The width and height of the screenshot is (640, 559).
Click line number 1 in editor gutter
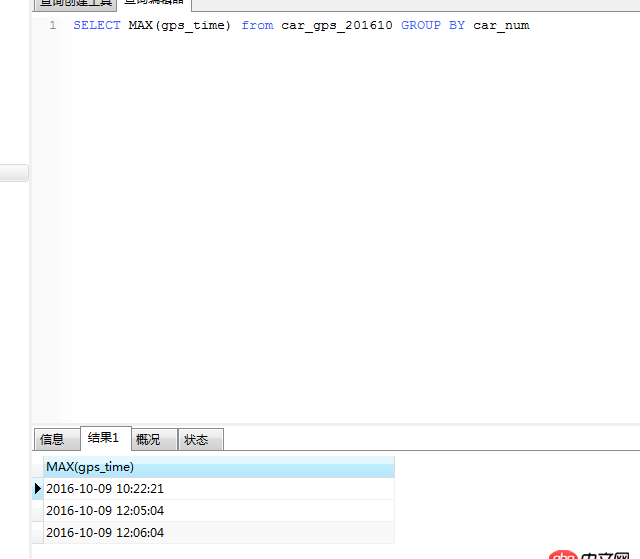53,25
